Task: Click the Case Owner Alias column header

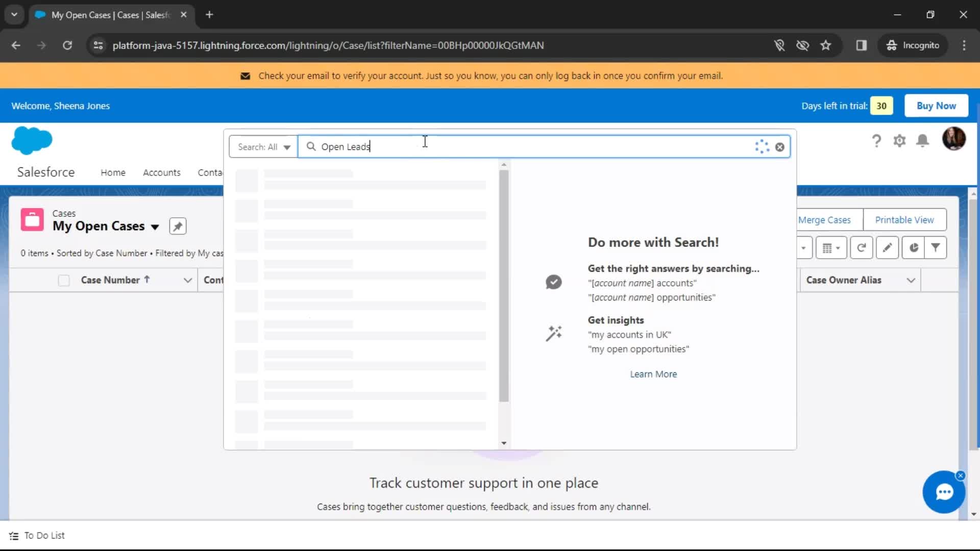Action: click(844, 280)
